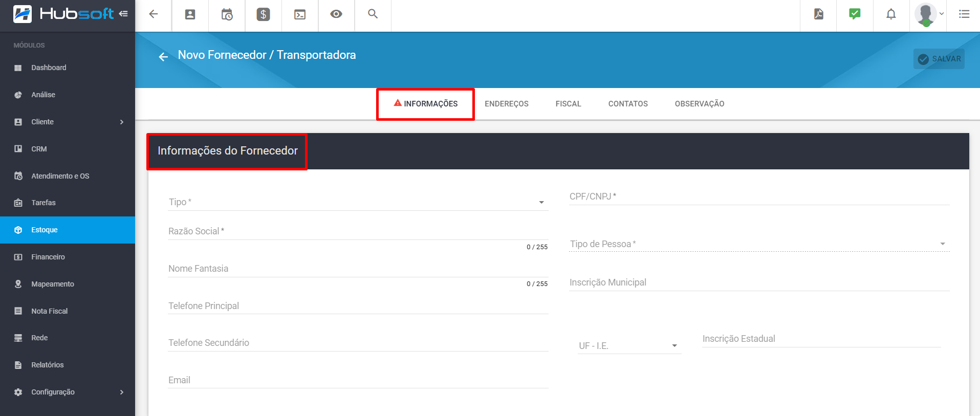The width and height of the screenshot is (980, 416).
Task: Click the CPF/CNPJ input field
Action: click(x=759, y=196)
